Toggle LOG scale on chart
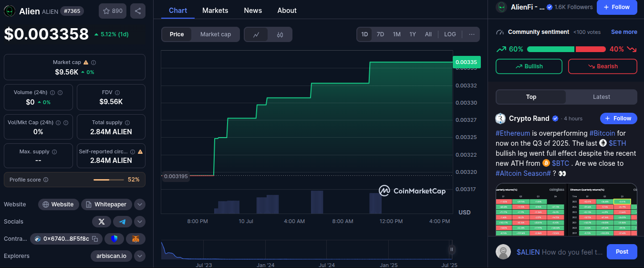The height and width of the screenshot is (268, 644). [450, 34]
